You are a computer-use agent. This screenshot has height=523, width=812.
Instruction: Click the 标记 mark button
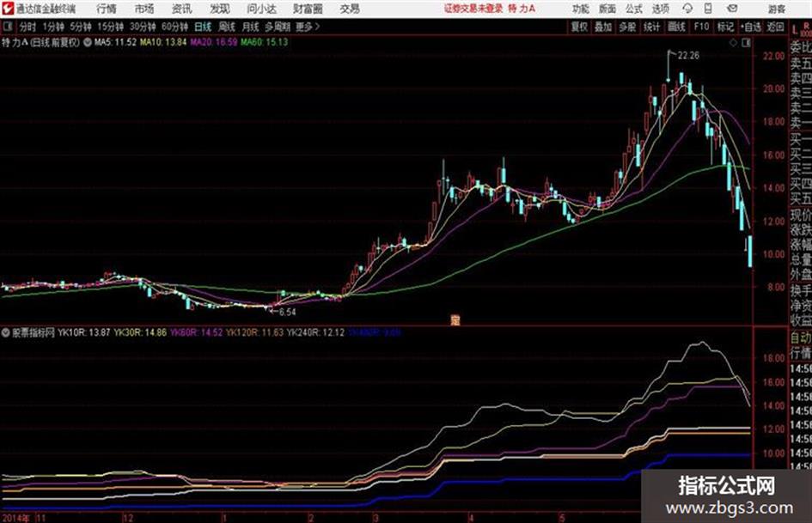pos(725,27)
